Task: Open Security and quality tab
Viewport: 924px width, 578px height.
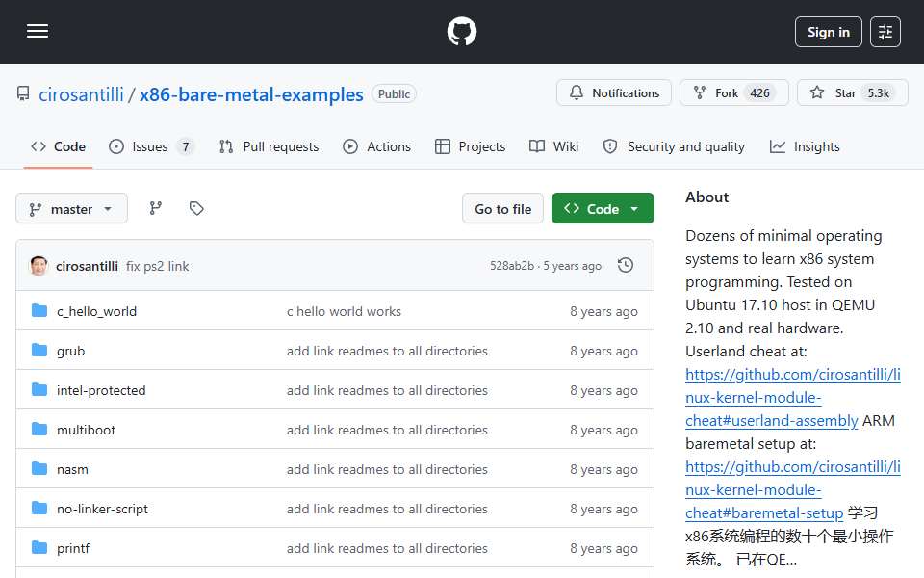Action: pyautogui.click(x=674, y=146)
